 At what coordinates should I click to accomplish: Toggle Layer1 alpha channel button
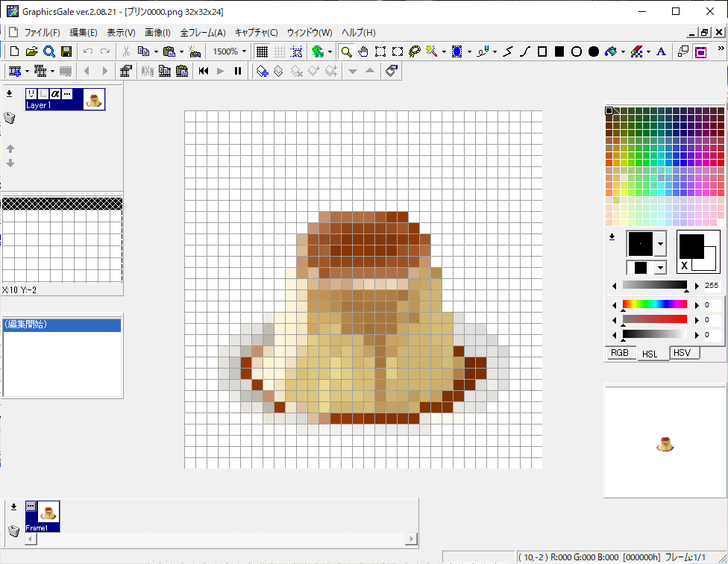coord(55,94)
